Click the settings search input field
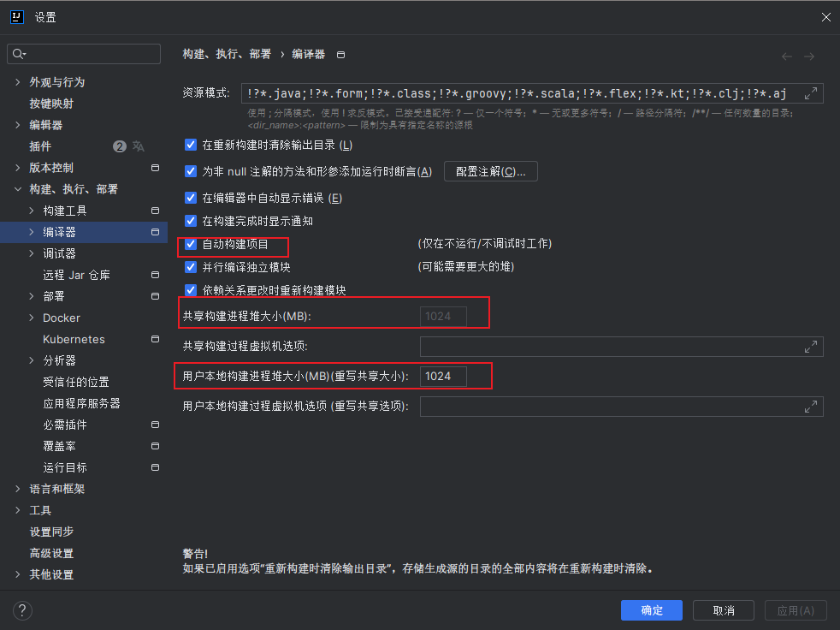840x630 pixels. pyautogui.click(x=84, y=54)
